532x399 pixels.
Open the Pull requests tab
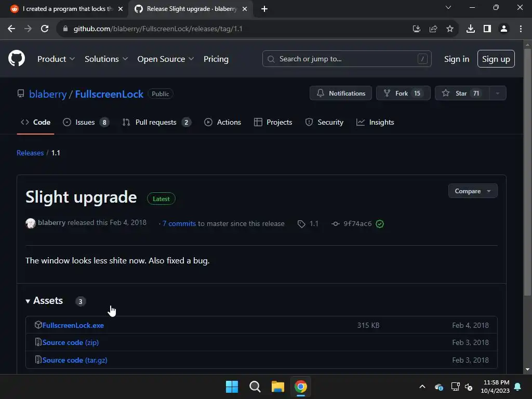click(157, 122)
